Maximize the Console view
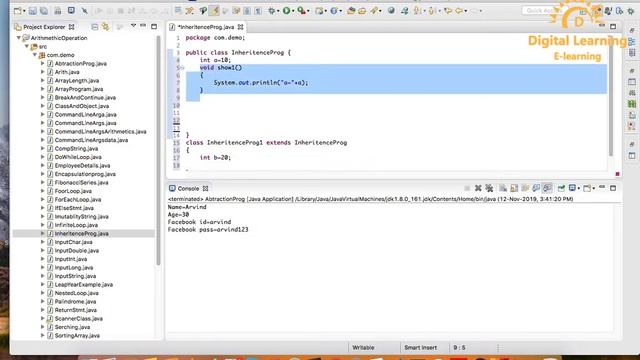The height and width of the screenshot is (360, 640). click(613, 188)
